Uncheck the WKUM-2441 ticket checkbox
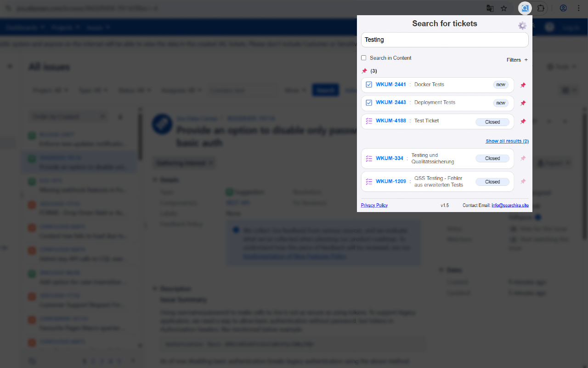 pyautogui.click(x=369, y=84)
